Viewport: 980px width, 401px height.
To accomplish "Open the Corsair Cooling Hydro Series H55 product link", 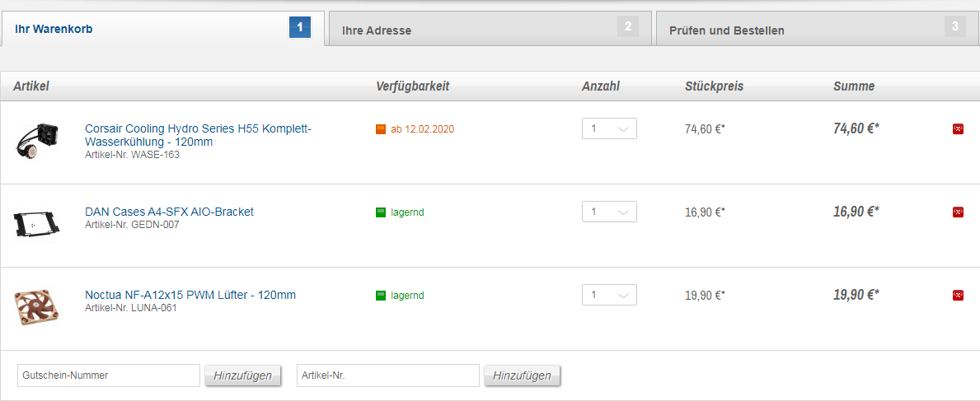I will pyautogui.click(x=198, y=136).
